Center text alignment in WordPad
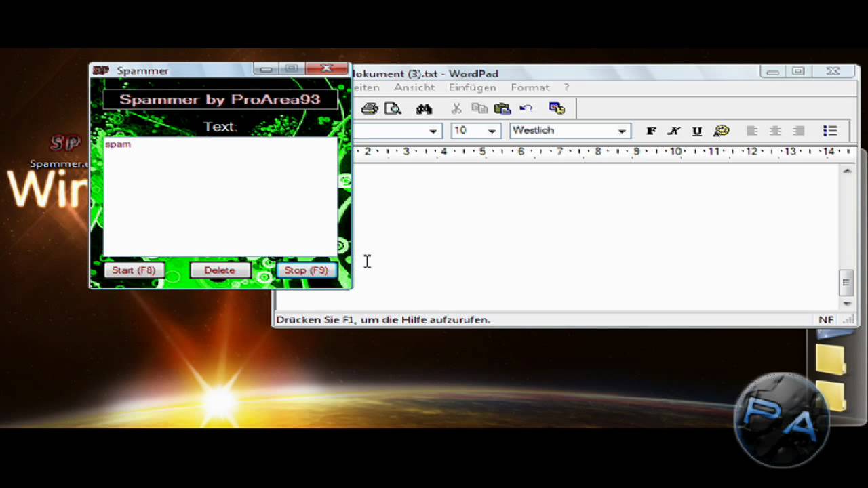868x488 pixels. (775, 131)
